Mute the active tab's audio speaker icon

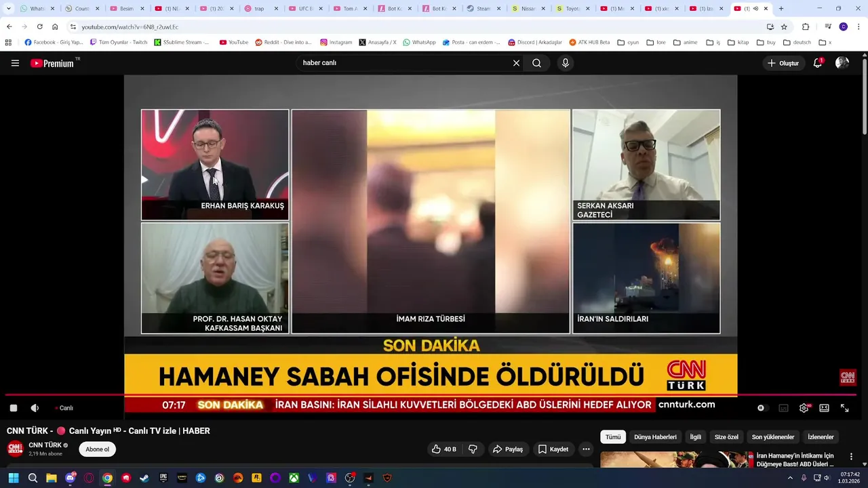[x=755, y=9]
